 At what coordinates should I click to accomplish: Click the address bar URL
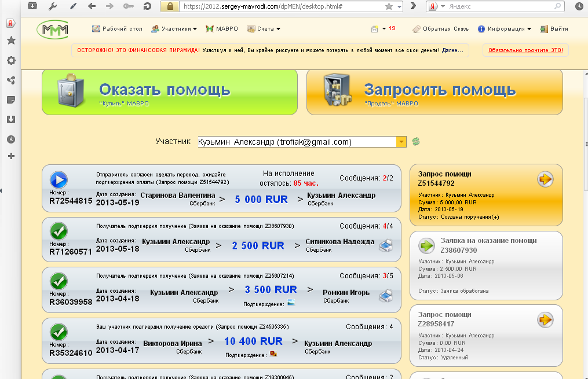click(x=262, y=6)
